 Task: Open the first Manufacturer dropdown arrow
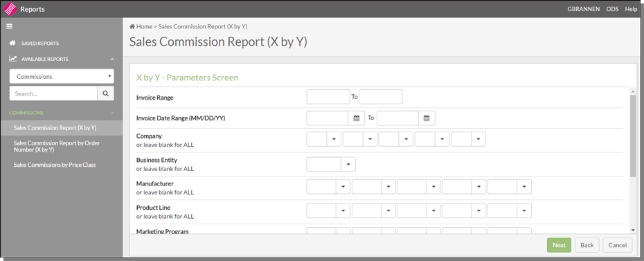click(x=343, y=187)
